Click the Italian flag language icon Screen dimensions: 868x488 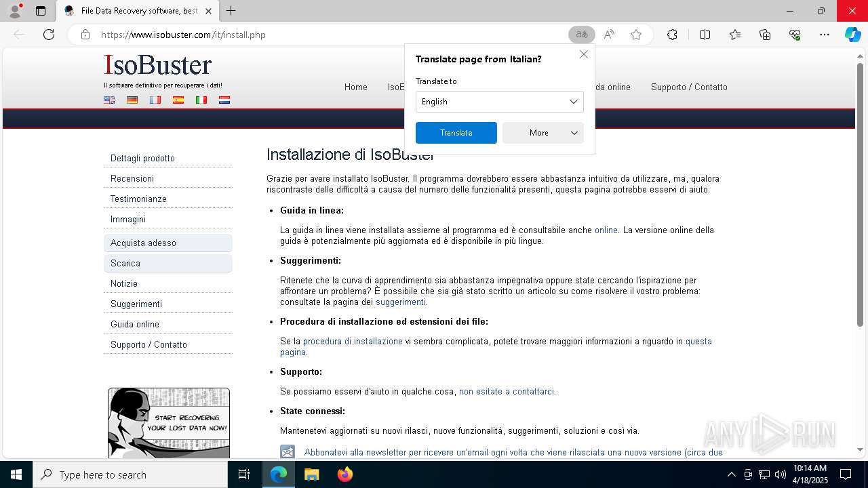point(201,100)
